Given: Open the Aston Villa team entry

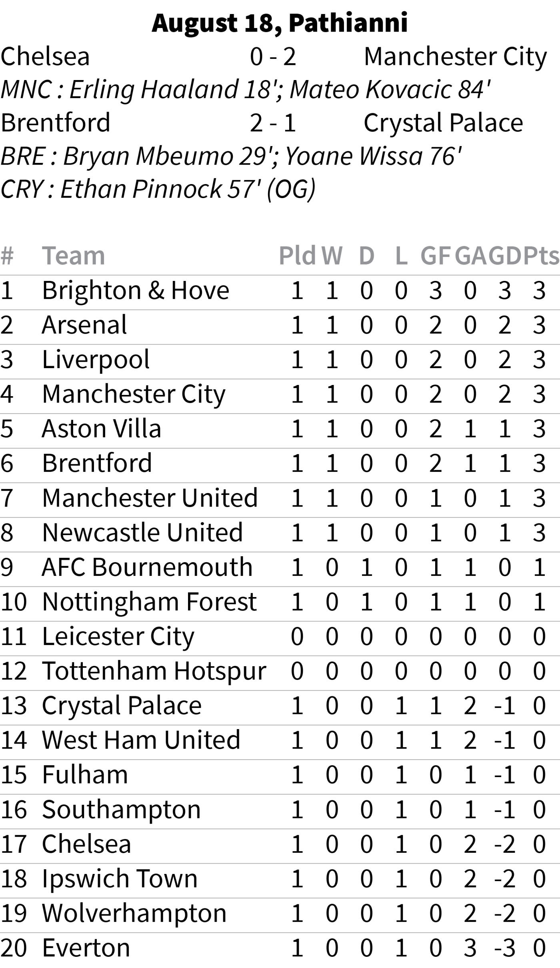Looking at the screenshot, I should point(102,429).
